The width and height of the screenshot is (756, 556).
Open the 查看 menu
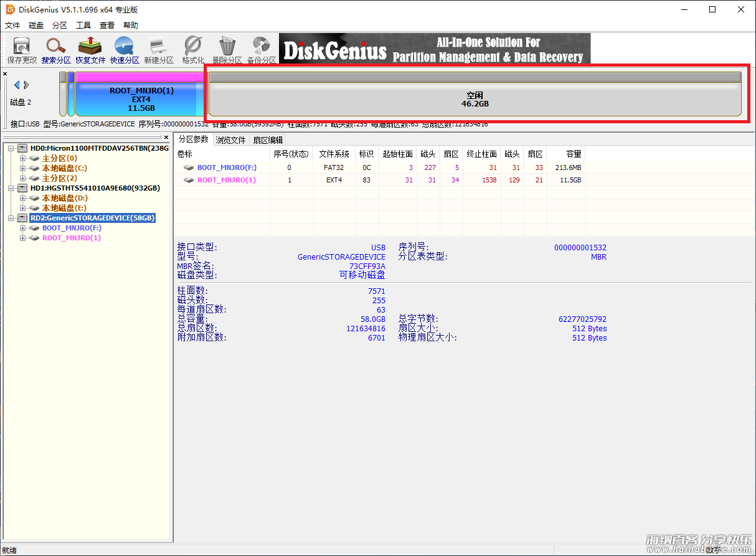[107, 26]
